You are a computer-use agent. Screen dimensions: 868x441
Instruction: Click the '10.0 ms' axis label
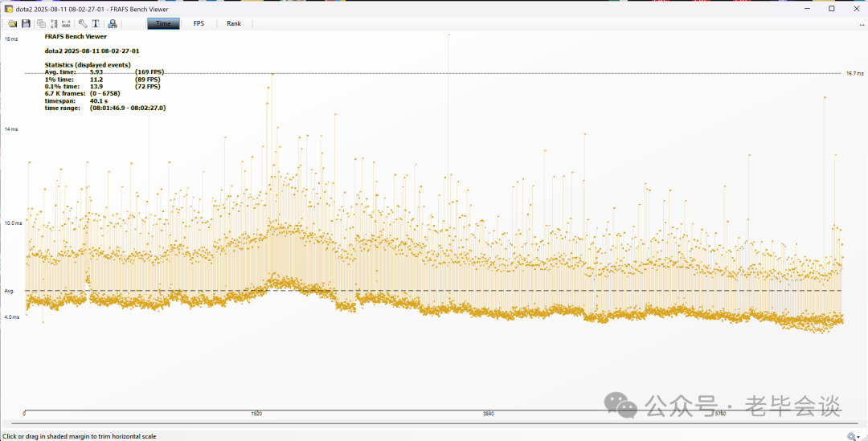coord(14,223)
